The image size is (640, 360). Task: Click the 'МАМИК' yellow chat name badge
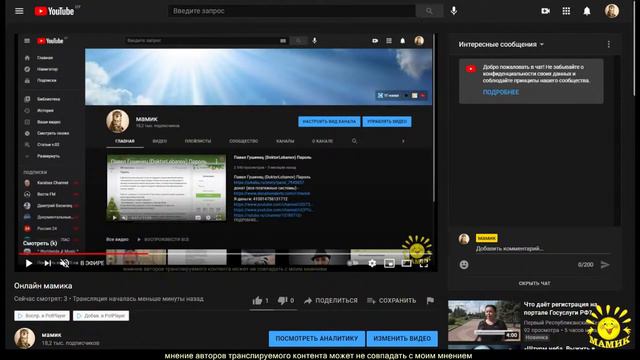point(487,238)
